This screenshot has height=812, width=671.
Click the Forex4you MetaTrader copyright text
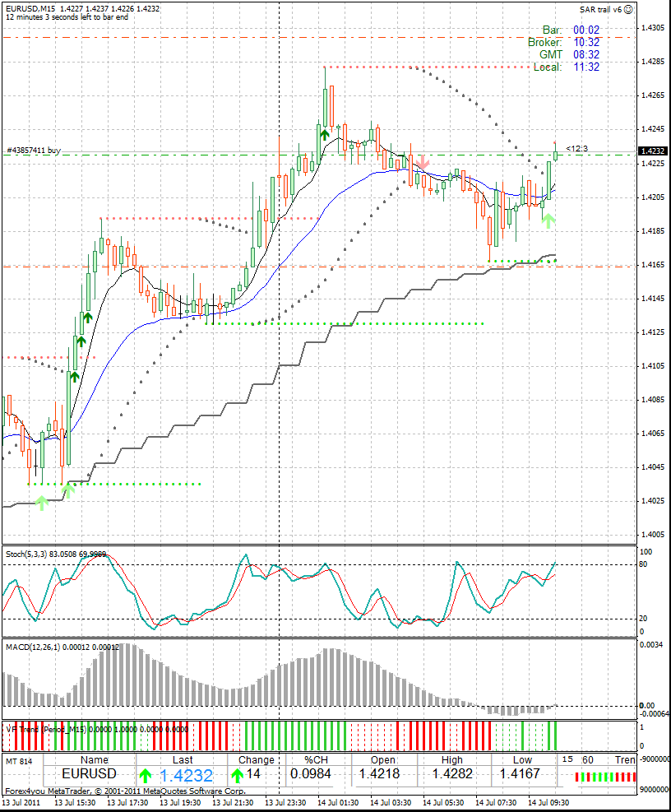point(125,791)
